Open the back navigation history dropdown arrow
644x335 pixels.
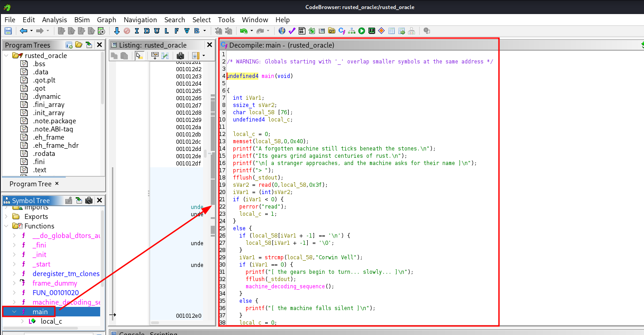click(x=31, y=31)
